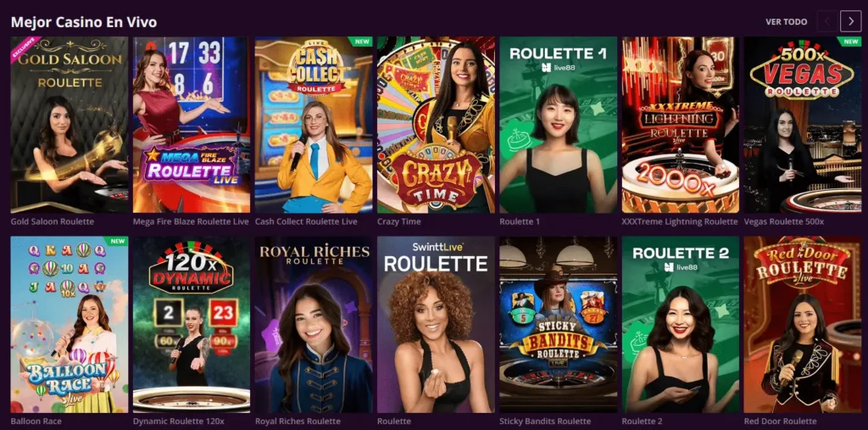Screen dimensions: 868x430
Task: Open XXXtreme Lightning Roulette thumbnail
Action: (681, 125)
